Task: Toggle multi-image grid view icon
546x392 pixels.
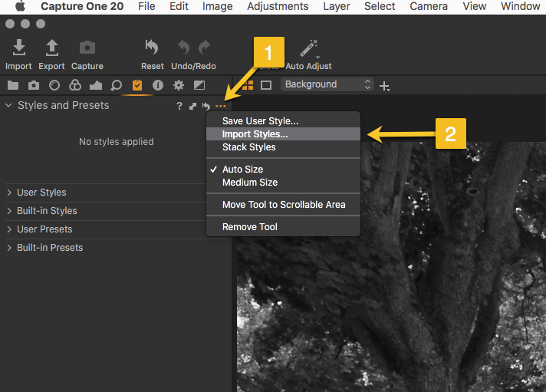Action: click(x=248, y=85)
